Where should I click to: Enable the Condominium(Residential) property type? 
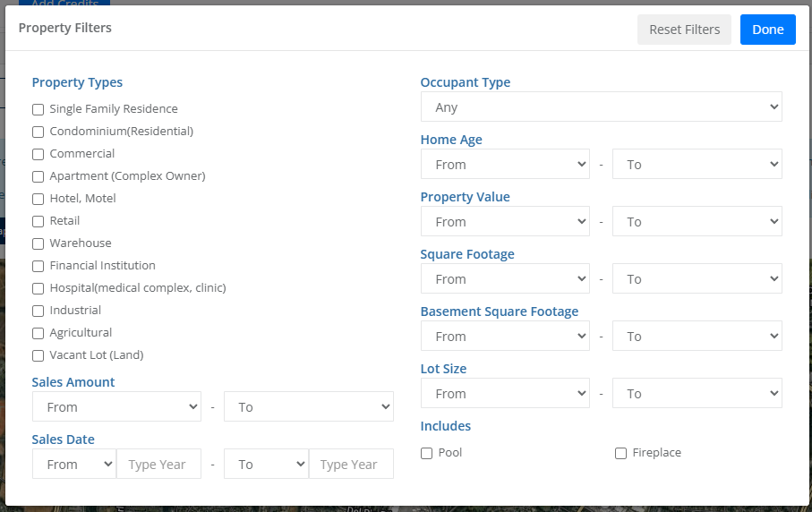pyautogui.click(x=38, y=132)
